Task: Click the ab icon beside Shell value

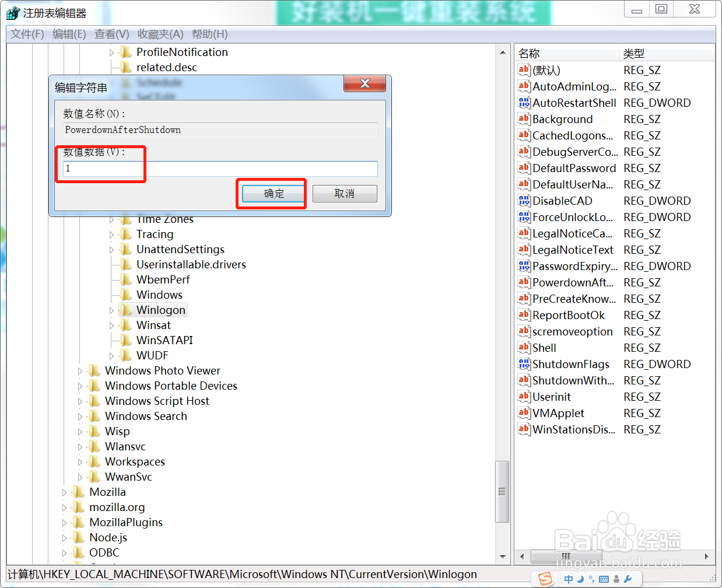Action: [523, 348]
